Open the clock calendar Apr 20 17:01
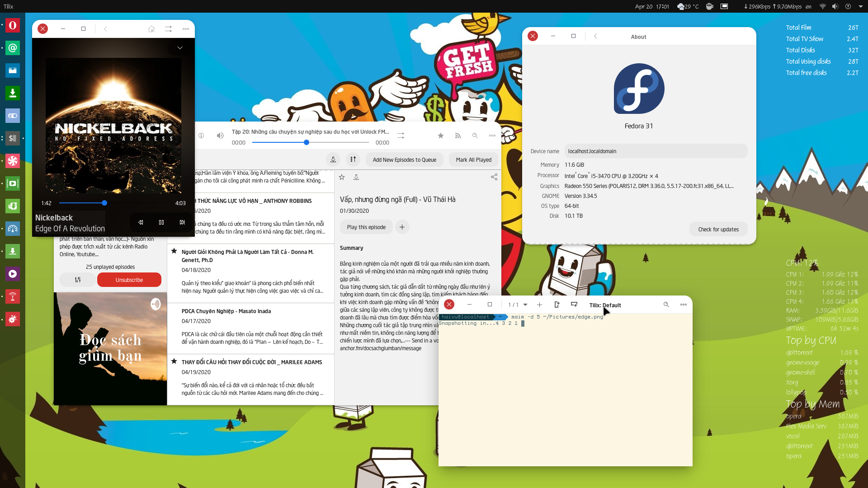The width and height of the screenshot is (868, 488). pyautogui.click(x=651, y=6)
